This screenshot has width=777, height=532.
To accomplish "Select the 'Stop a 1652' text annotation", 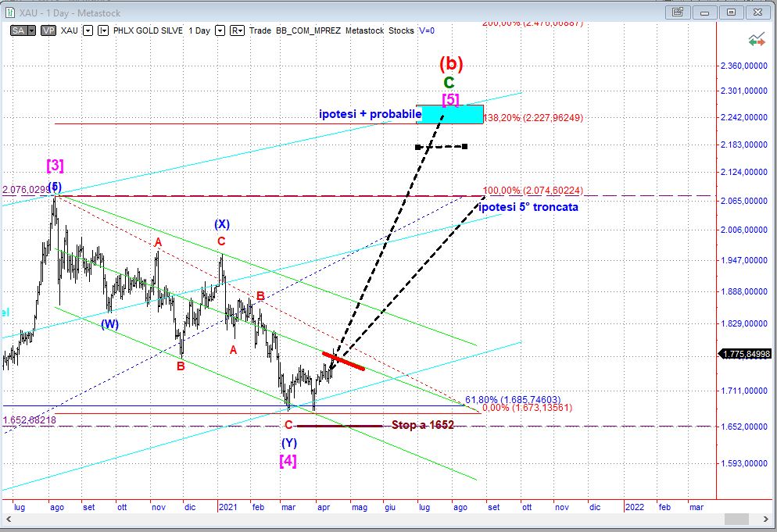I will 423,424.
